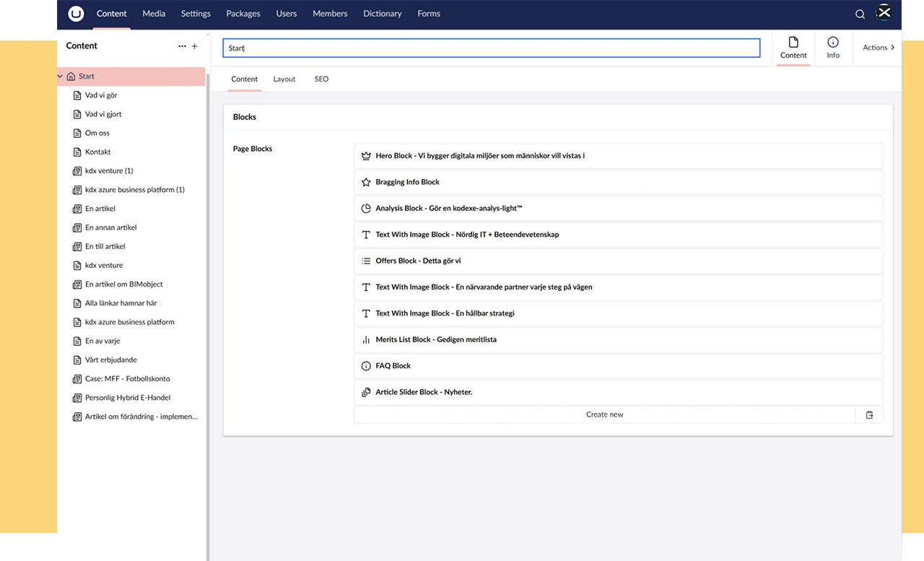This screenshot has width=924, height=561.
Task: Open the Info app icon
Action: [x=833, y=42]
